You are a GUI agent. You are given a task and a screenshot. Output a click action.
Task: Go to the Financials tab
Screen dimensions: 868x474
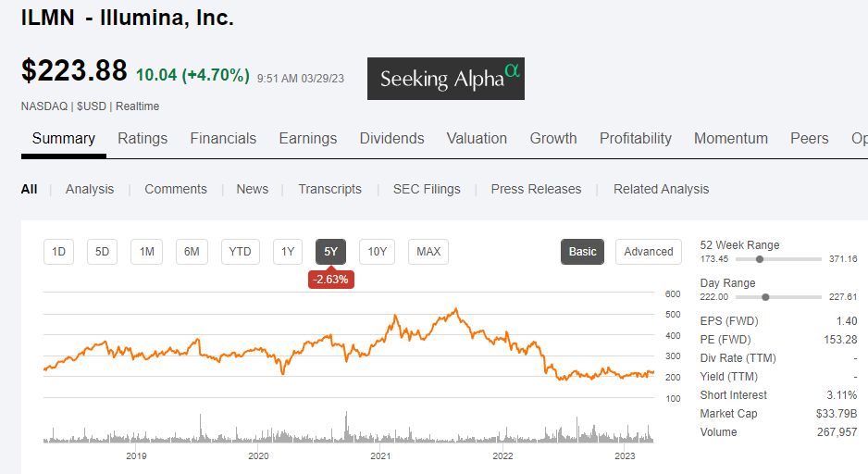[x=223, y=138]
